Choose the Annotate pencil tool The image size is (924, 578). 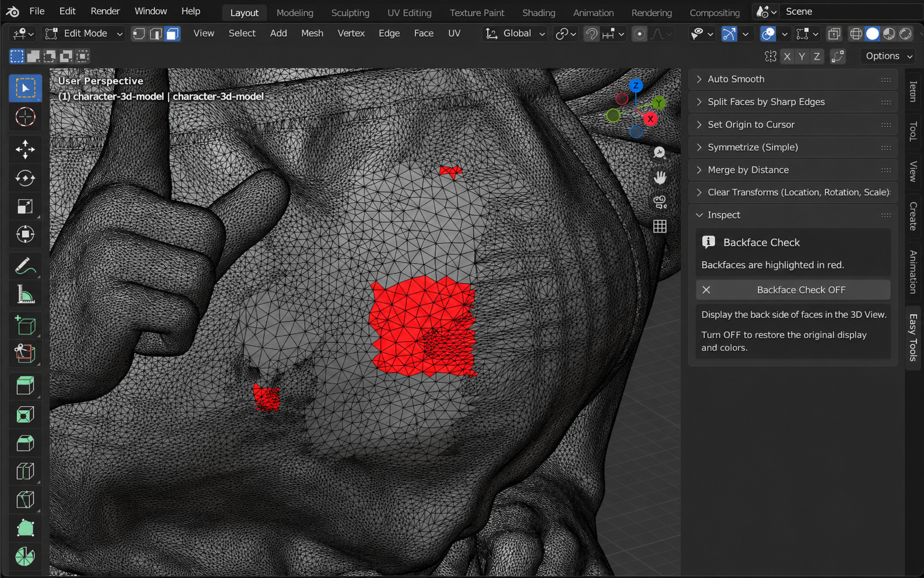click(x=25, y=266)
